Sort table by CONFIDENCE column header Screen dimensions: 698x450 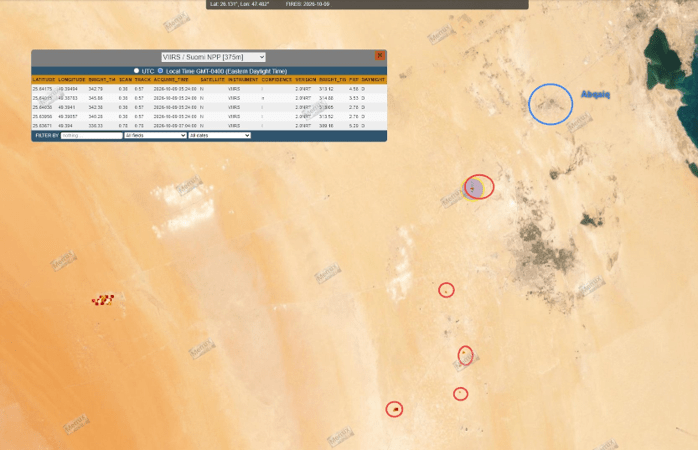[276, 80]
